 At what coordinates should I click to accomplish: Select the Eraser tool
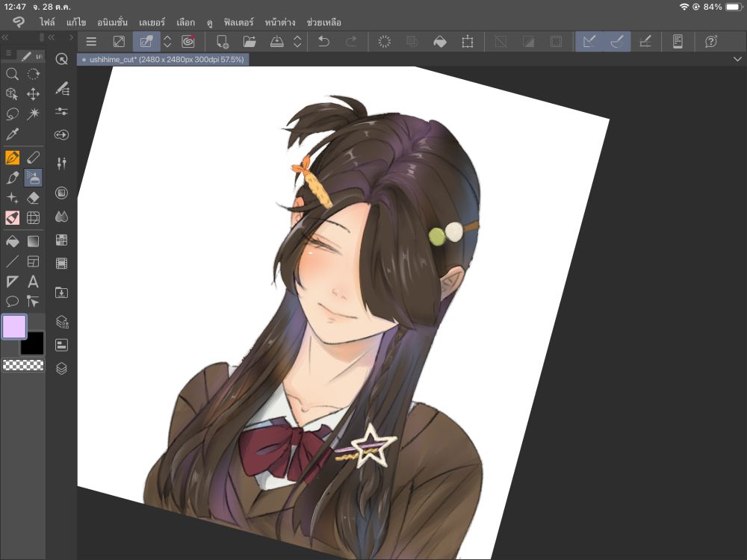point(34,198)
